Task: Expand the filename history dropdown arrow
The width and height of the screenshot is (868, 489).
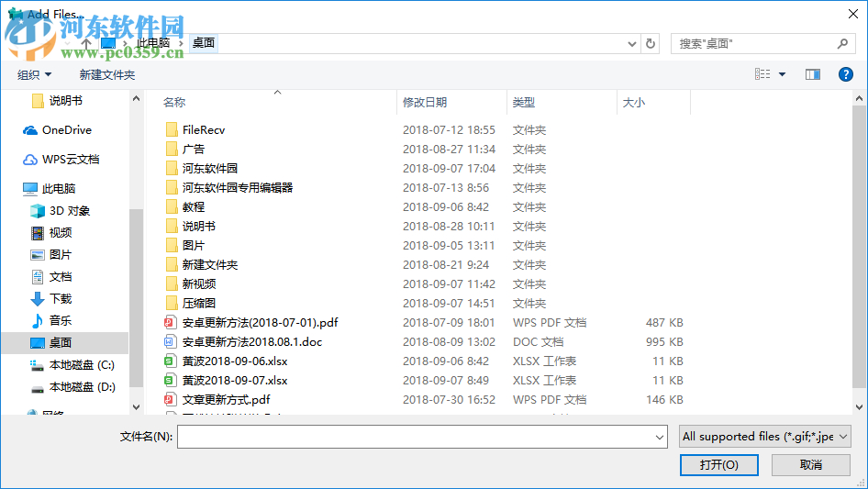Action: tap(660, 437)
